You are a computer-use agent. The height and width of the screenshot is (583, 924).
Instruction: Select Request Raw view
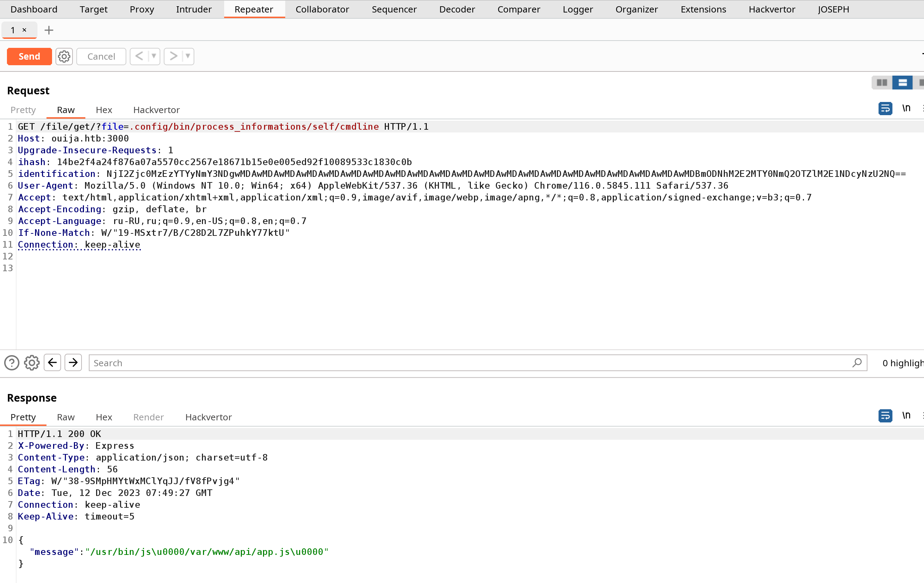tap(66, 110)
